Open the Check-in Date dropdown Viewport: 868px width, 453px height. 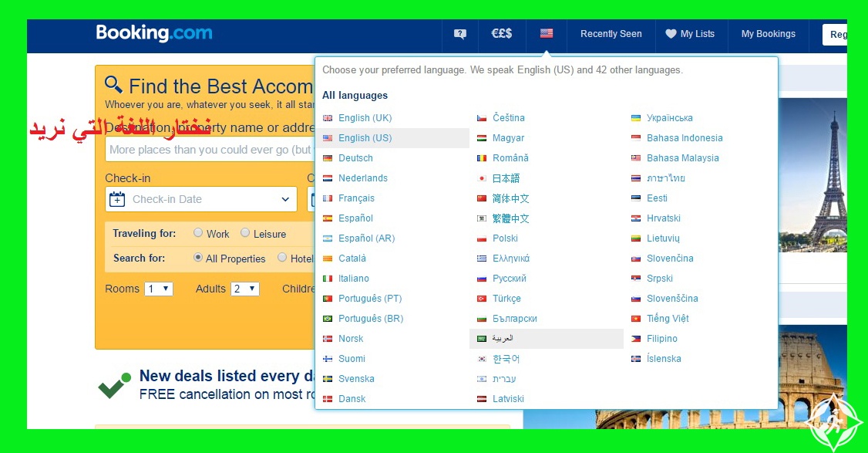pos(201,199)
